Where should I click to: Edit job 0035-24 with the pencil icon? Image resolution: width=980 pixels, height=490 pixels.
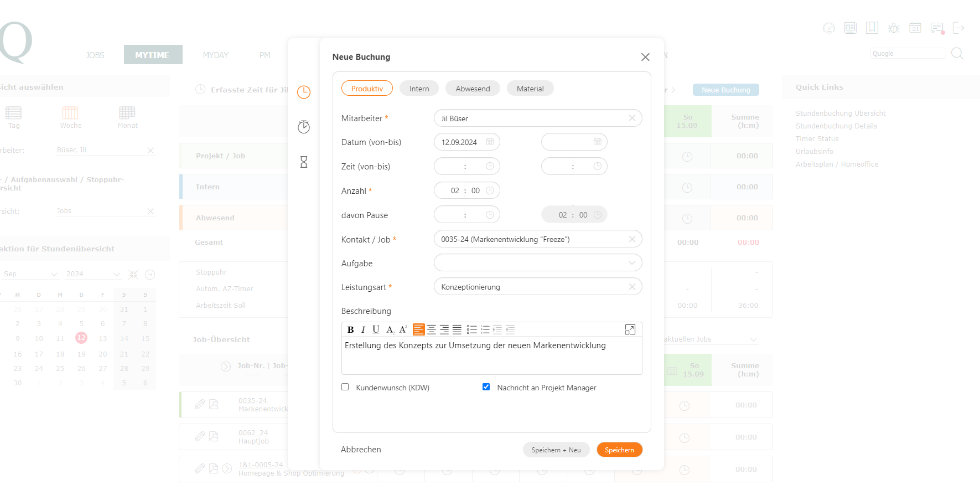click(x=200, y=405)
